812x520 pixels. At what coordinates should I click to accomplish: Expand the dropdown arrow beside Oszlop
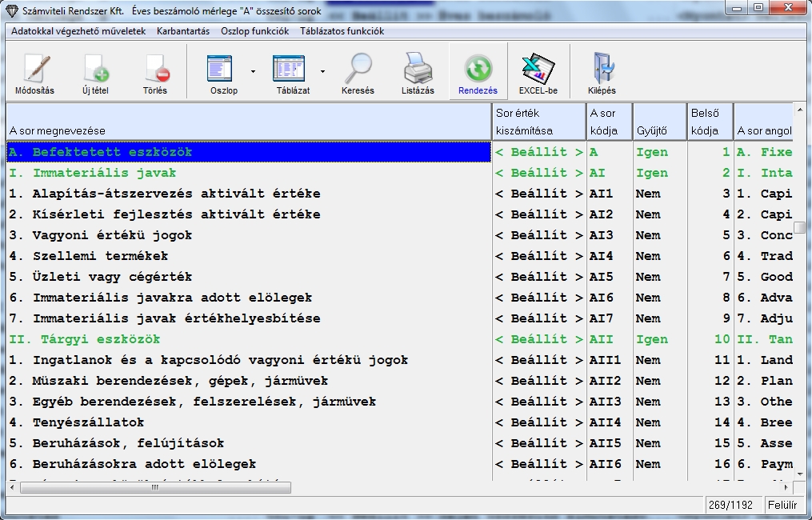(253, 71)
